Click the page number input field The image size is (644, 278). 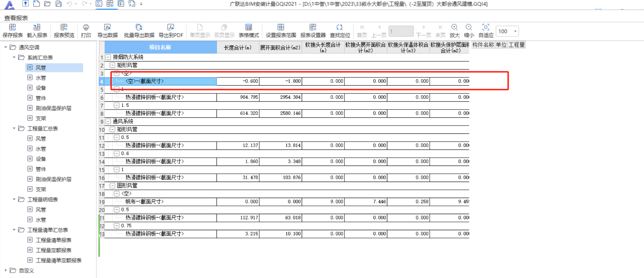[401, 31]
